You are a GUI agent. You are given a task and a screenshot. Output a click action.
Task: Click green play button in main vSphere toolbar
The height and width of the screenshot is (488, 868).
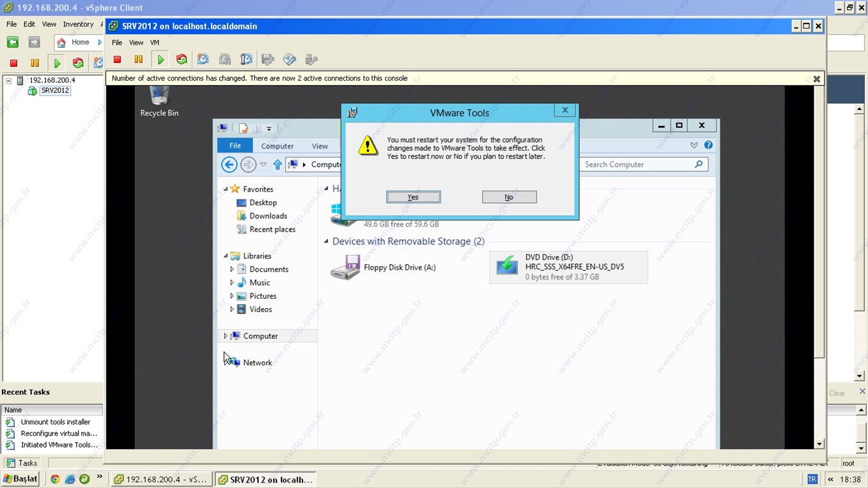(57, 63)
